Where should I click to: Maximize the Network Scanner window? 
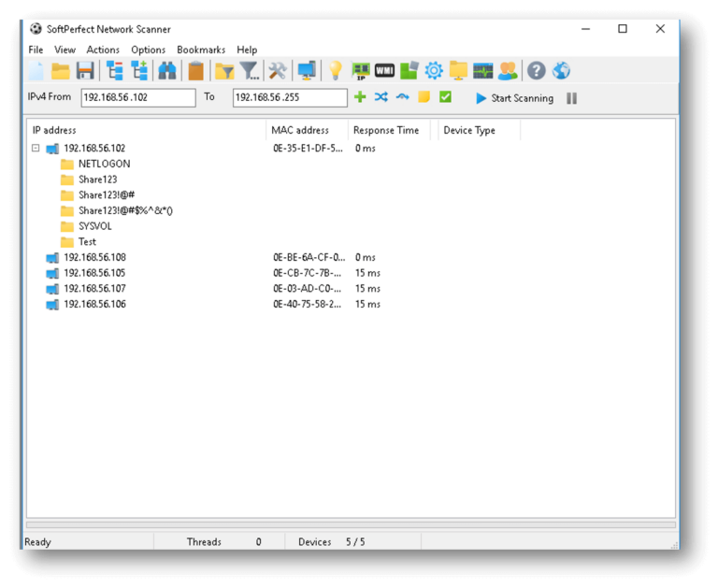(x=623, y=29)
